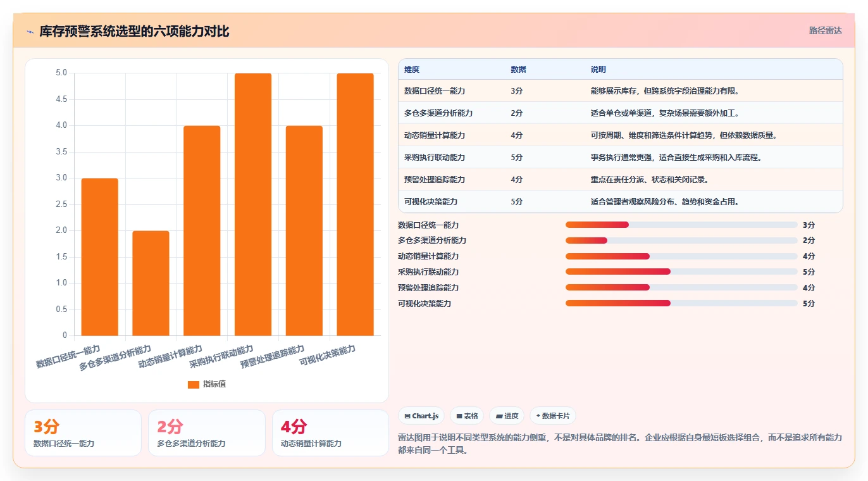The height and width of the screenshot is (481, 868).
Task: Click the description starting 重点在责任分派
Action: point(650,180)
